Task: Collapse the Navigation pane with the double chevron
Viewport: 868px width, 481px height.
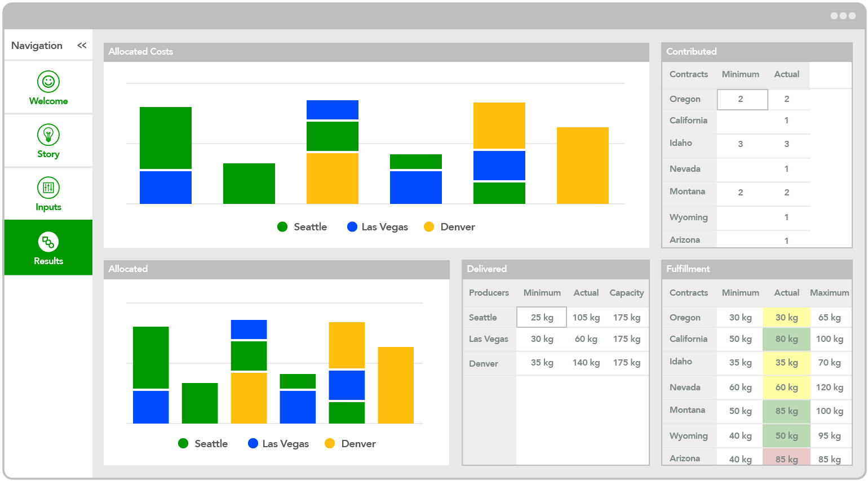Action: click(x=82, y=46)
